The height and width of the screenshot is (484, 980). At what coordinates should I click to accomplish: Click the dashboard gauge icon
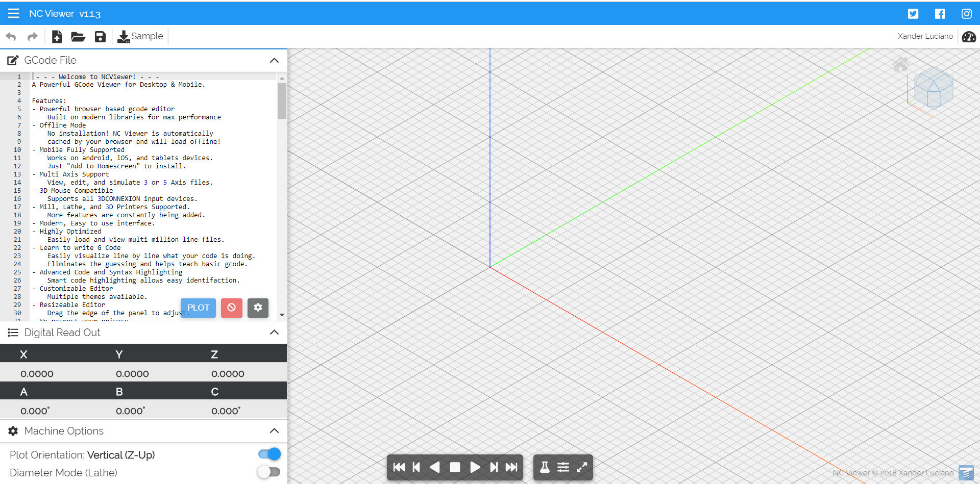[x=968, y=37]
